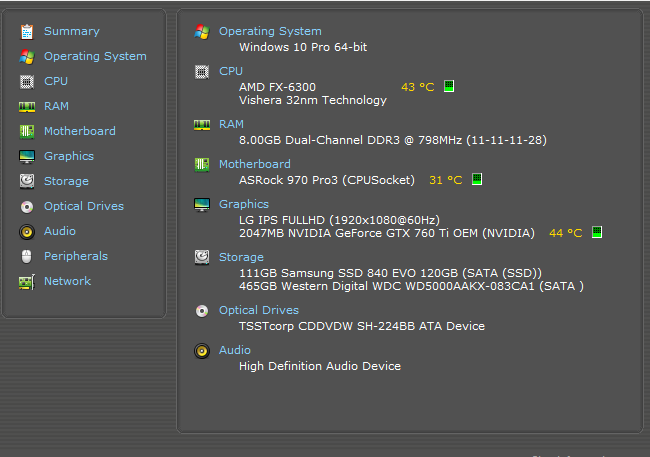Click the Optical Drives disc icon in main panel
This screenshot has width=650, height=457.
pyautogui.click(x=202, y=311)
